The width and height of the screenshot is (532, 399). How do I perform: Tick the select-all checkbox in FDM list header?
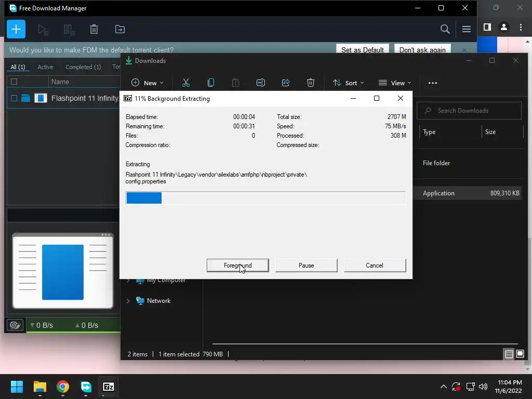(x=14, y=82)
